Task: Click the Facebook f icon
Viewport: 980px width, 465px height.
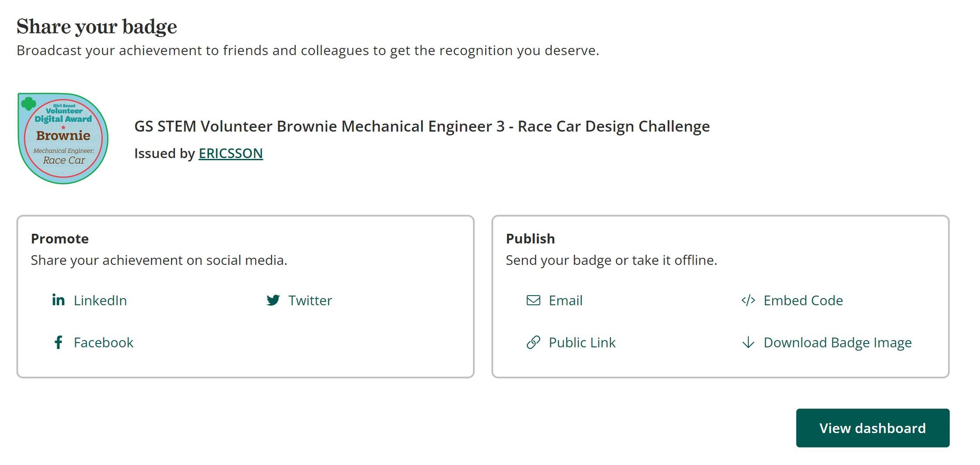Action: 58,342
